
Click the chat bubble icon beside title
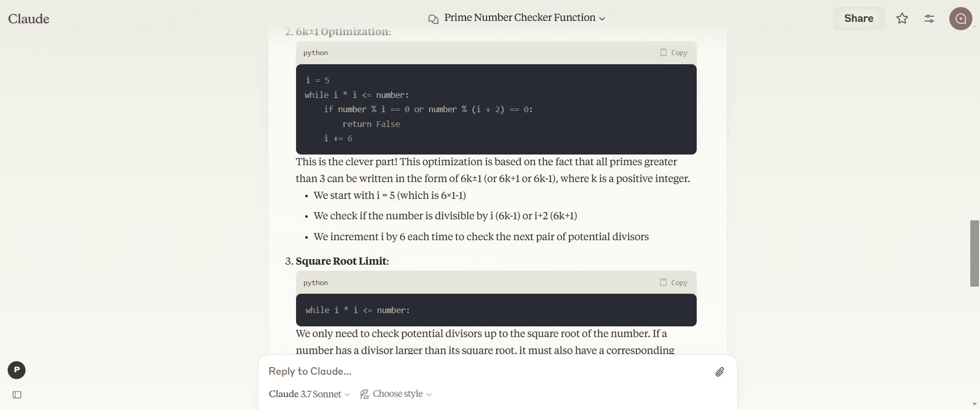pyautogui.click(x=433, y=19)
